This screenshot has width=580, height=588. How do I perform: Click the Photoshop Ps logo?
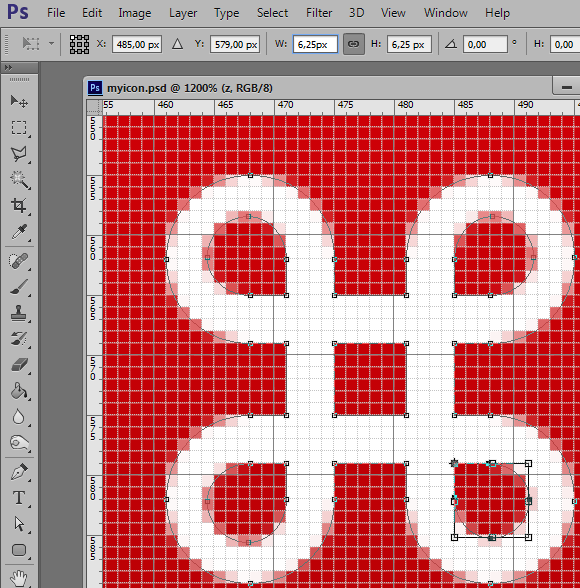(x=18, y=12)
